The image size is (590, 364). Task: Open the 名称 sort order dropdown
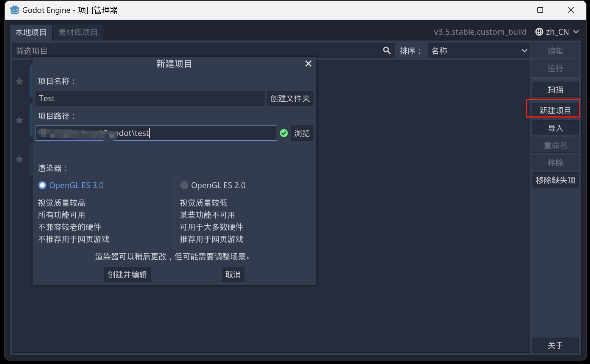(x=478, y=51)
